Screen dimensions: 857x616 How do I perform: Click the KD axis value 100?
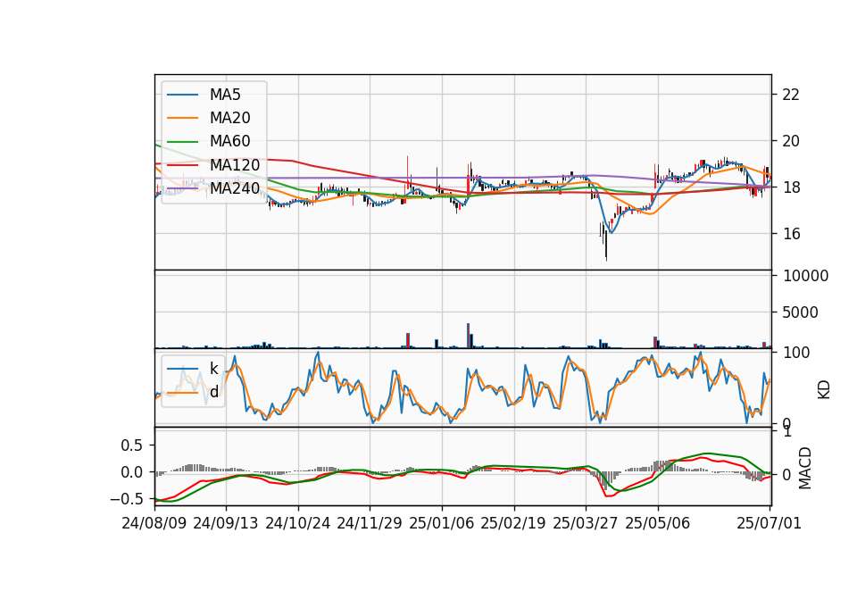click(796, 353)
